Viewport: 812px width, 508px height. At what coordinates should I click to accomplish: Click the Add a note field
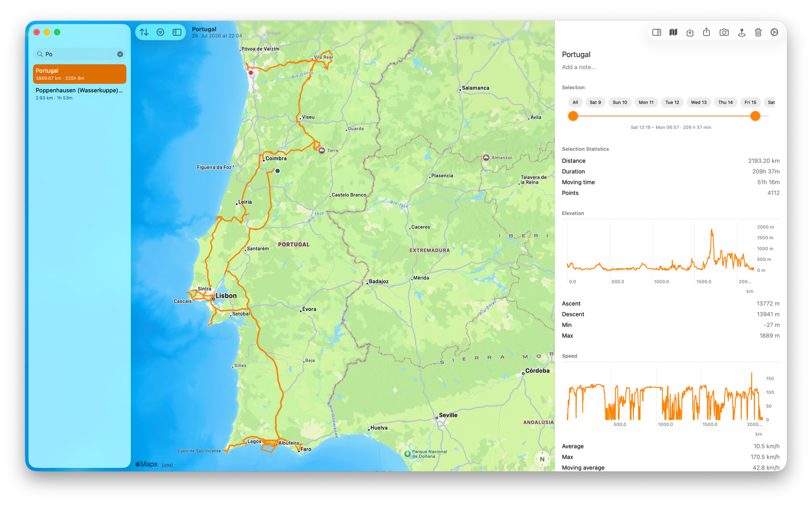click(579, 67)
